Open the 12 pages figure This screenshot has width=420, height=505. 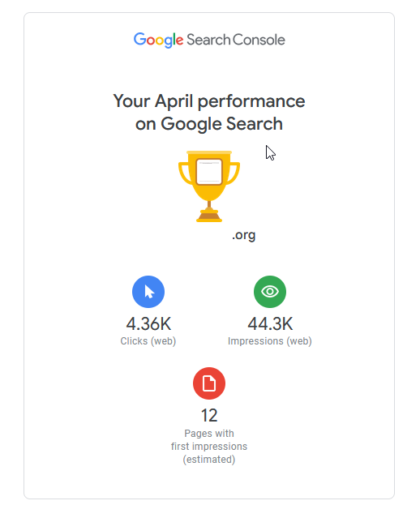[209, 416]
